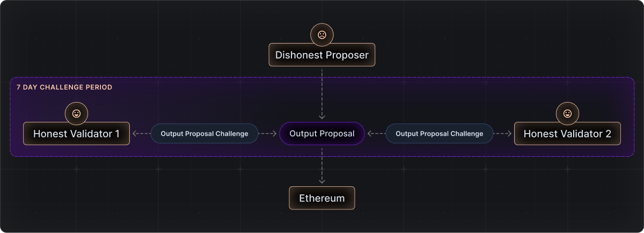
Task: Select the Ethereum node
Action: pos(322,198)
